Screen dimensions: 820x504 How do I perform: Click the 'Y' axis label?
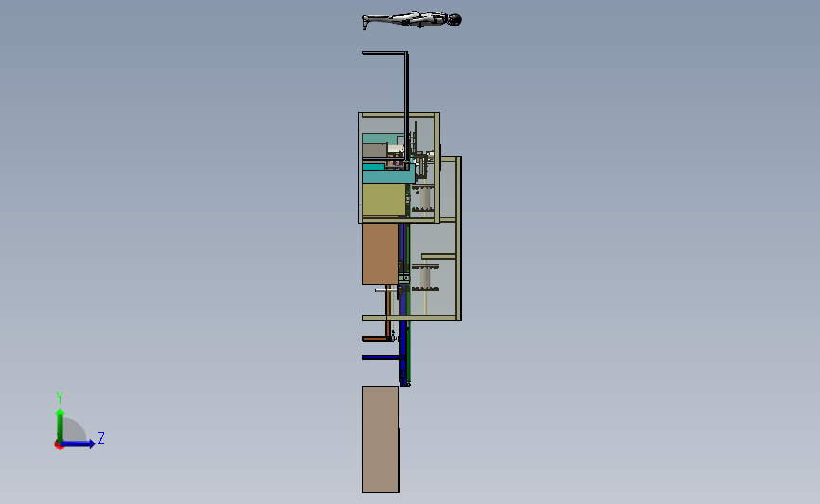point(59,398)
